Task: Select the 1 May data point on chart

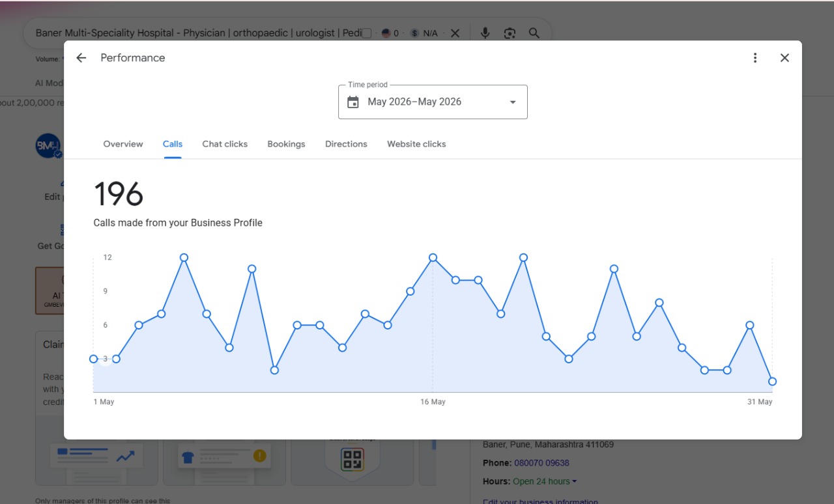Action: [x=94, y=359]
